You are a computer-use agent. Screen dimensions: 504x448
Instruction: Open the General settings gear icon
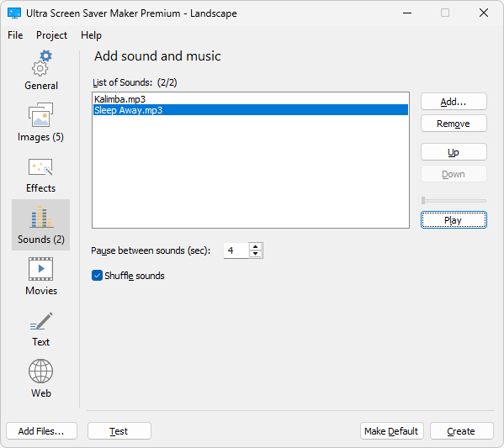coord(41,63)
